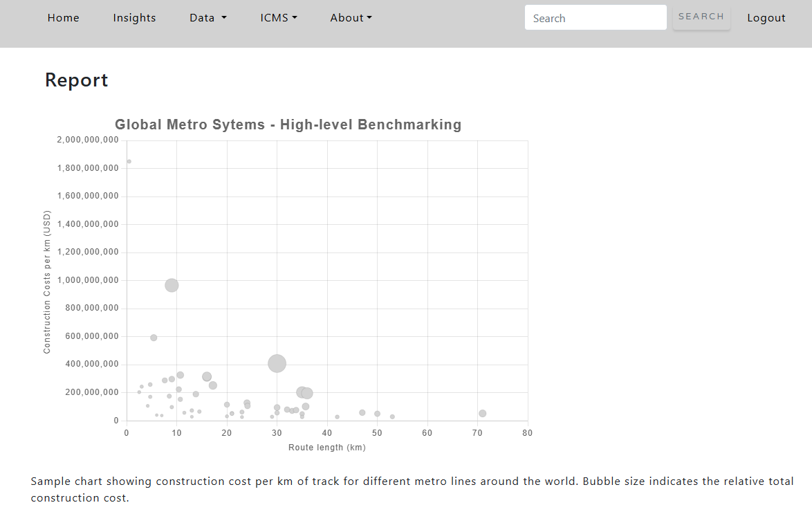Pick the bubble at 50 km route length
The image size is (812, 514).
[x=377, y=414]
